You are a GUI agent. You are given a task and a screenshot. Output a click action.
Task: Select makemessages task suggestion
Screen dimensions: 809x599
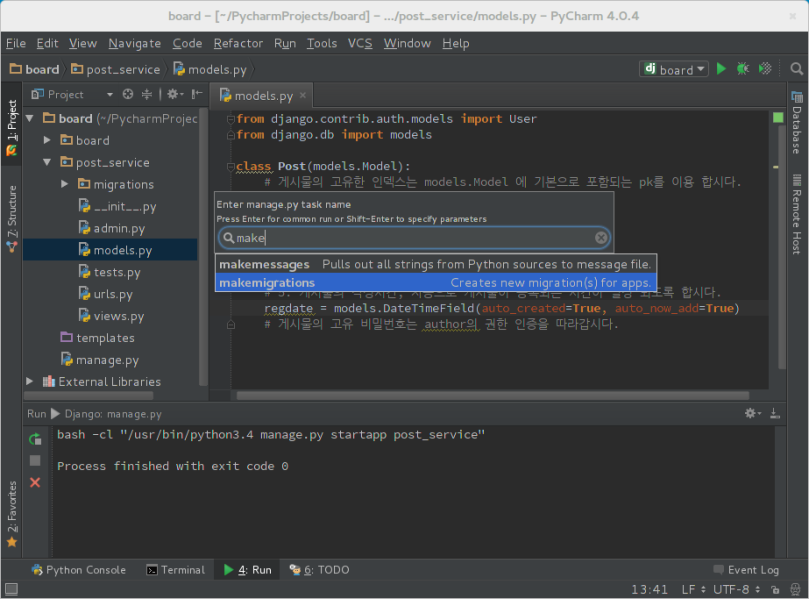point(436,264)
